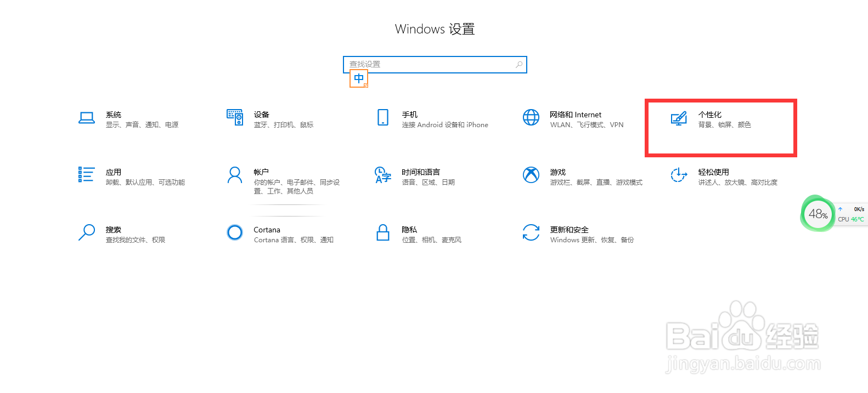Open 帐户 settings title
Image resolution: width=868 pixels, height=393 pixels.
[261, 172]
